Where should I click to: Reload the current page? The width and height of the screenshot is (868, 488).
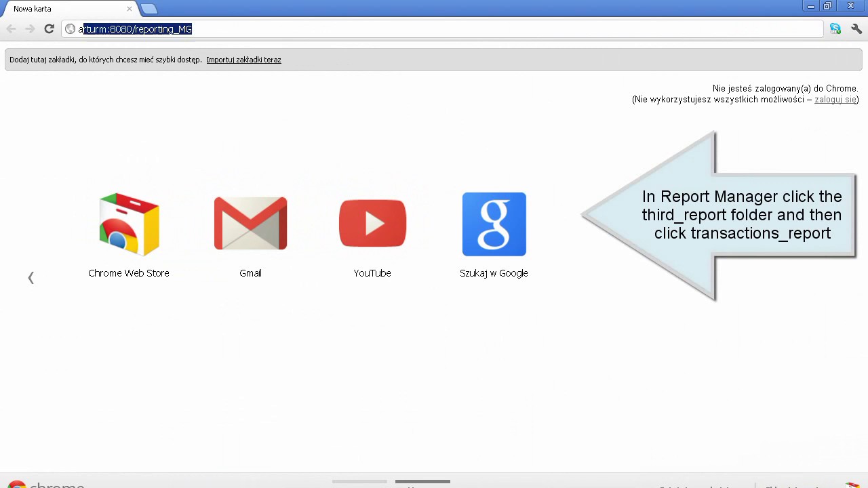49,28
